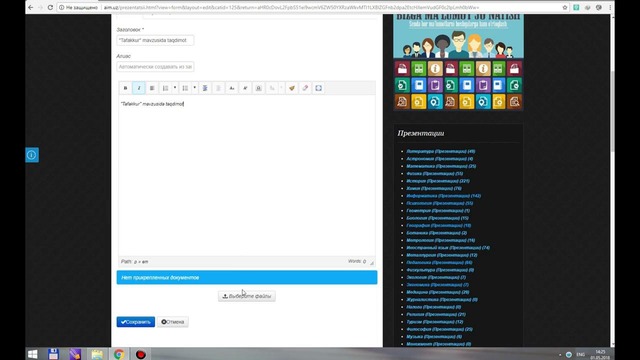The height and width of the screenshot is (360, 640).
Task: Open Информатика presentations category link
Action: (443, 196)
